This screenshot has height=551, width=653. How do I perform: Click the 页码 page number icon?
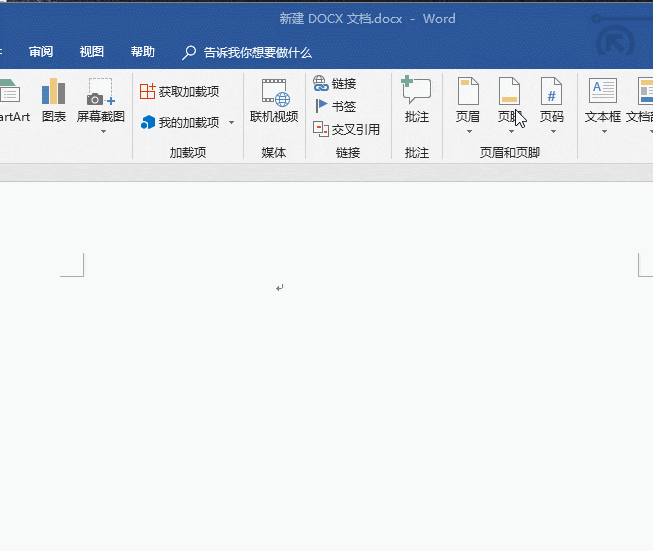coord(551,91)
